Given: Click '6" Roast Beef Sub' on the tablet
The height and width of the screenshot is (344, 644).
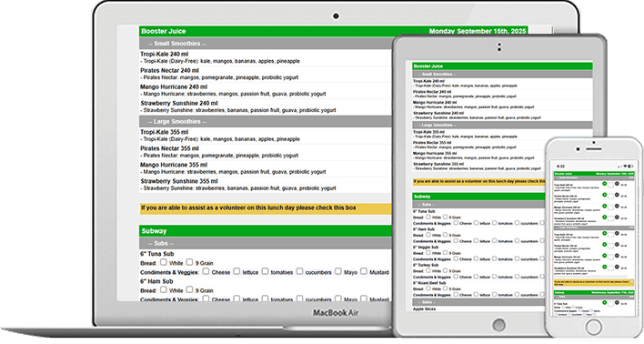Looking at the screenshot, I should [429, 283].
